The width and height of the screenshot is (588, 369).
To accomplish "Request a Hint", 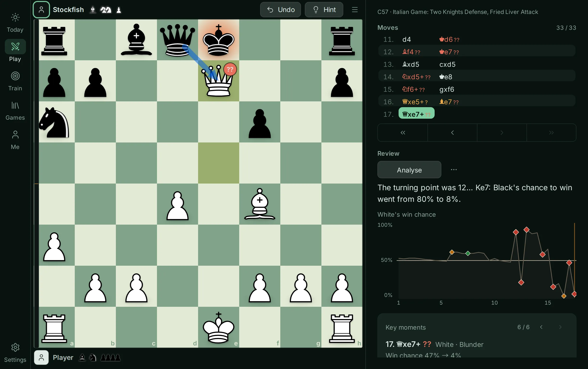I will click(x=324, y=10).
